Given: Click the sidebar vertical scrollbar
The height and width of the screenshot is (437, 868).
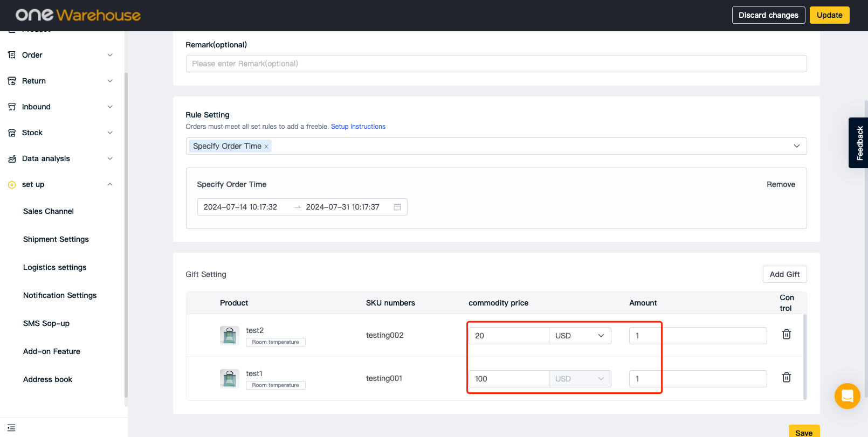Looking at the screenshot, I should click(x=126, y=235).
